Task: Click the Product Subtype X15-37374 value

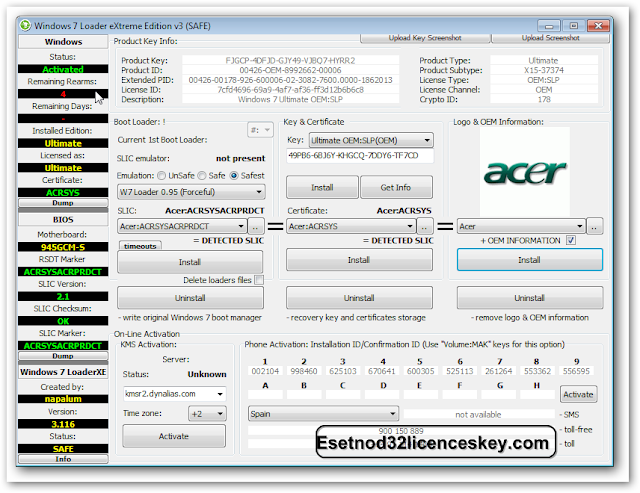Action: [x=544, y=70]
